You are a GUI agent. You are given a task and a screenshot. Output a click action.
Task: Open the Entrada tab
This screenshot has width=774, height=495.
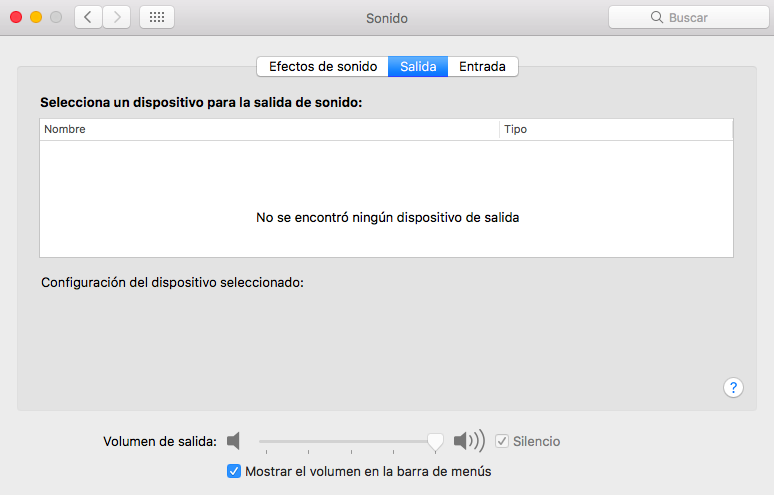482,67
